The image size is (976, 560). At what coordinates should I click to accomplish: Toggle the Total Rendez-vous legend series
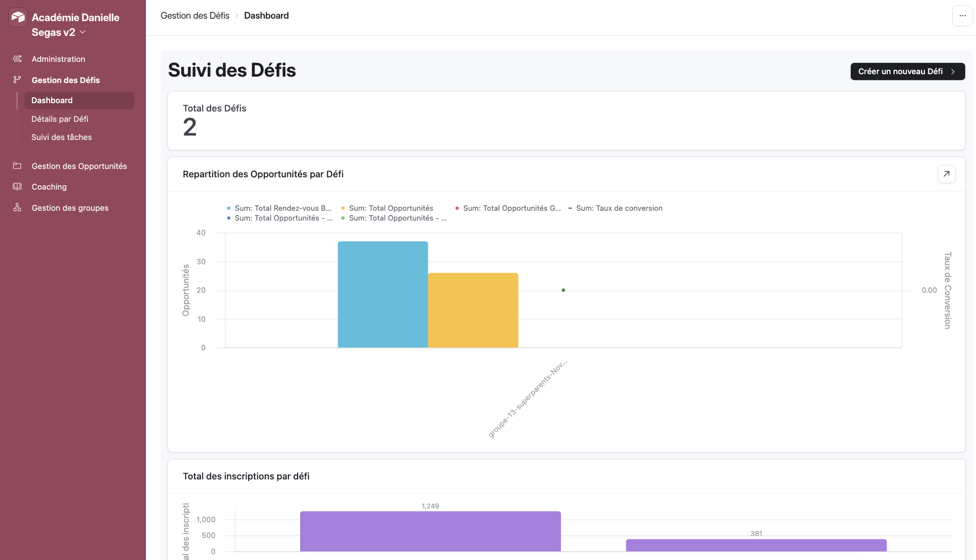click(282, 208)
